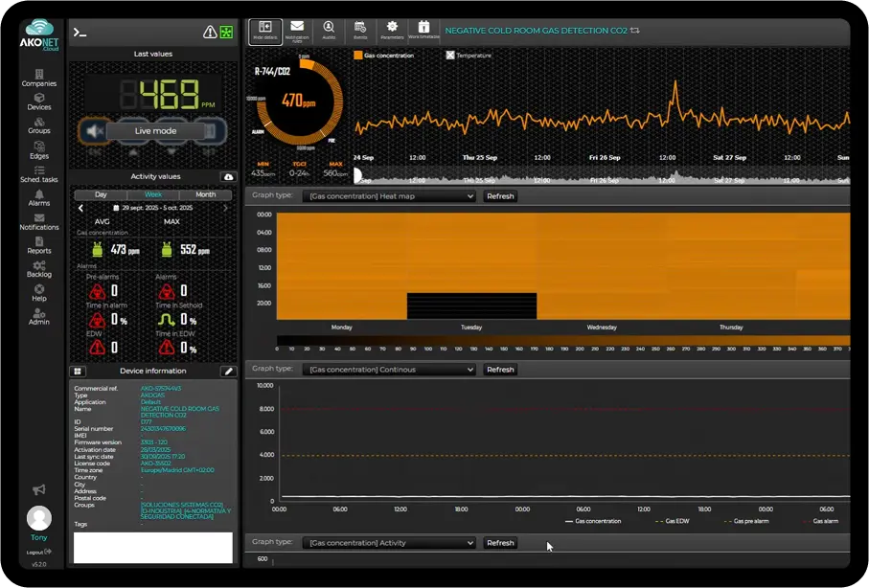Viewport: 869px width, 588px height.
Task: Open the Events view
Action: tap(359, 27)
